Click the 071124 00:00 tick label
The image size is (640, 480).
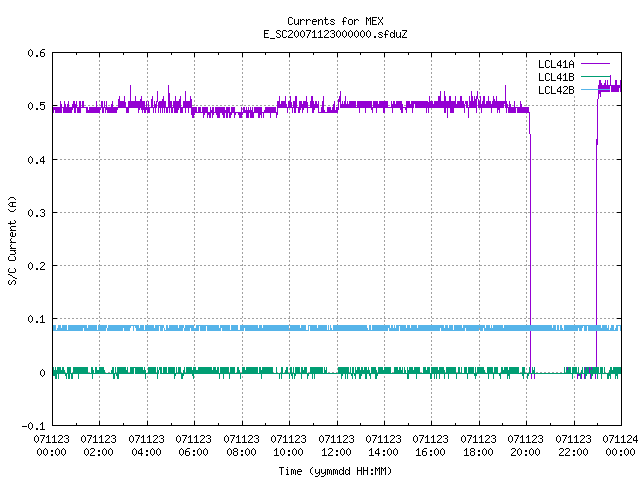click(x=620, y=446)
